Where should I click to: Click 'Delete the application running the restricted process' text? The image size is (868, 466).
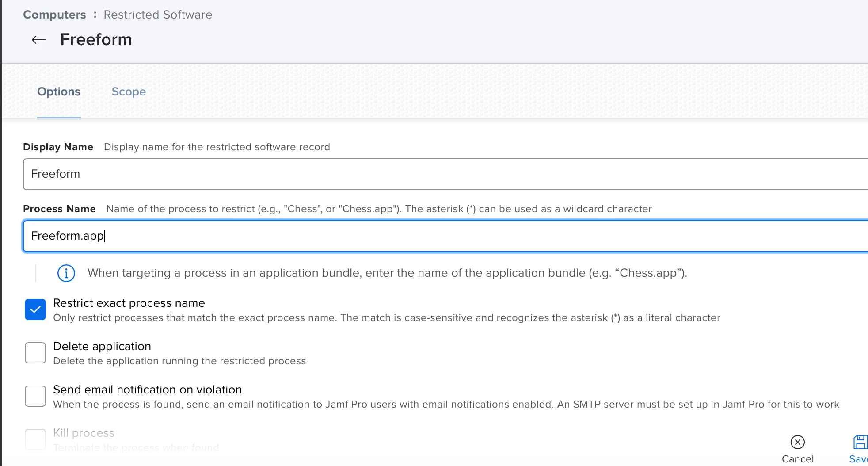[x=179, y=361]
